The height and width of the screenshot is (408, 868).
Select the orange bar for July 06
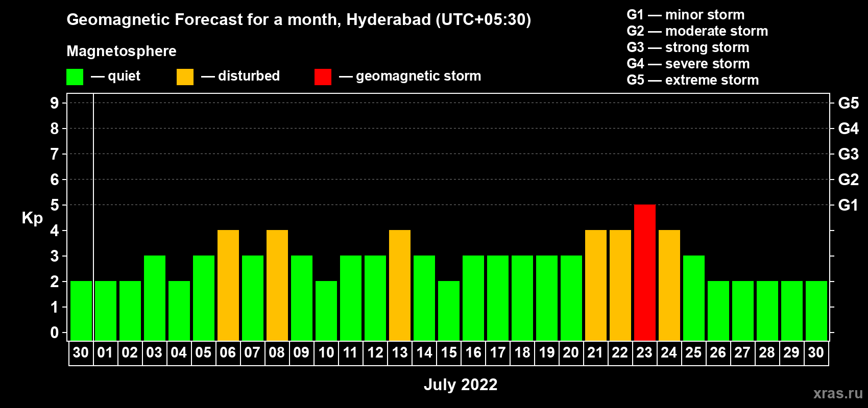[228, 285]
